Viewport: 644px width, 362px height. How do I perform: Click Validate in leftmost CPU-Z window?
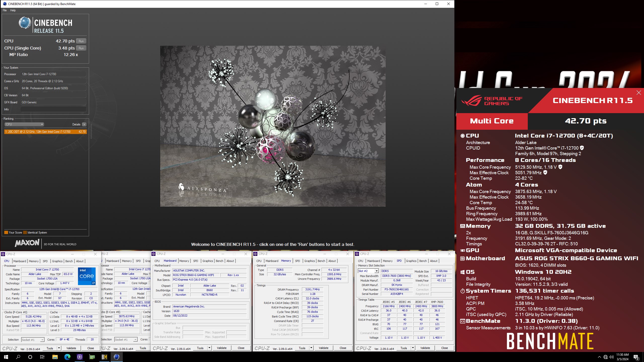pos(71,348)
